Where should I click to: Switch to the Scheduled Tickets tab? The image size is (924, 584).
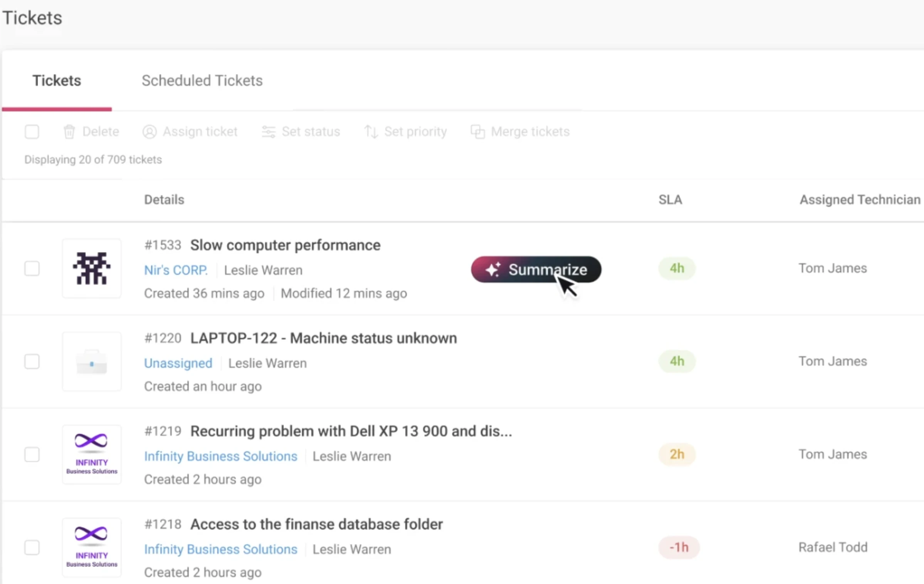[x=202, y=81]
